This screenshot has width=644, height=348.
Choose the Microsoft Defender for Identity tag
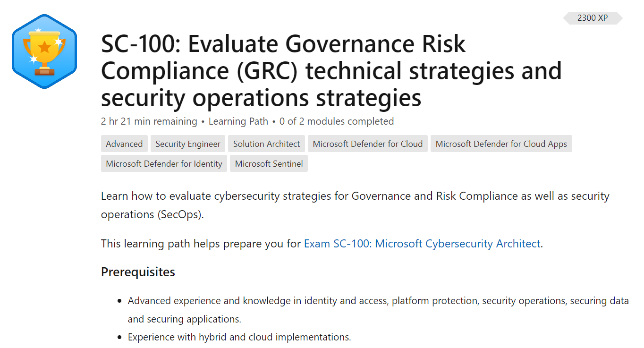pos(164,164)
